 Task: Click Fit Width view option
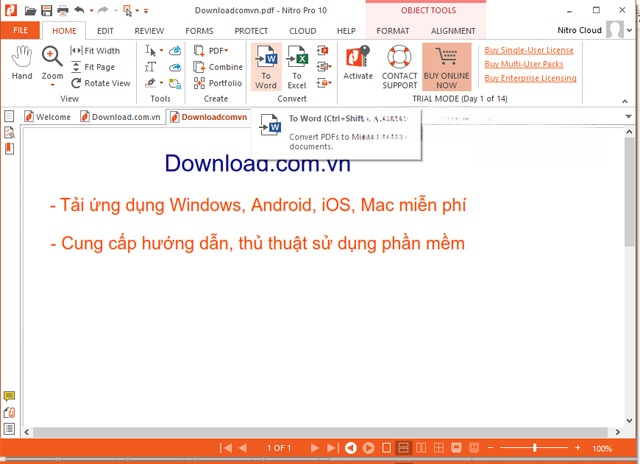point(95,51)
